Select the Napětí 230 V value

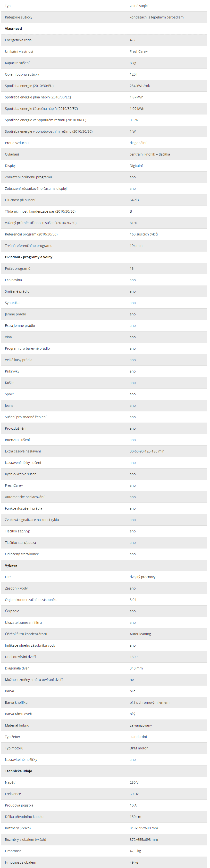pyautogui.click(x=134, y=782)
